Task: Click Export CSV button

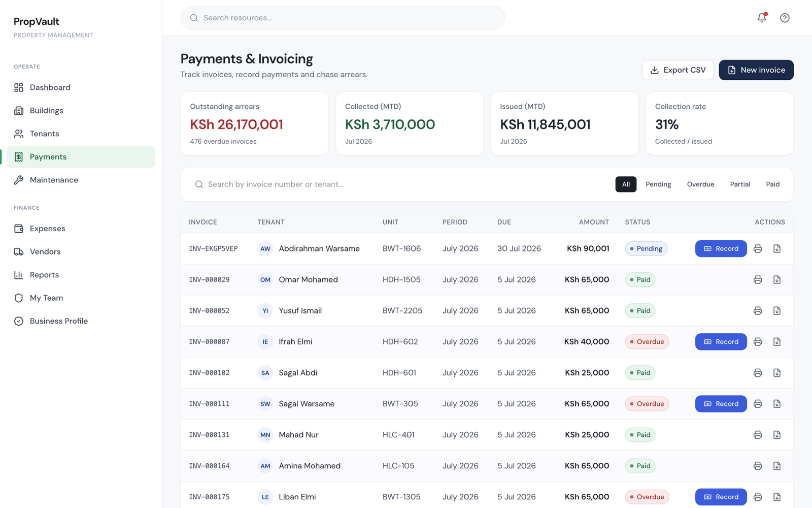Action: [678, 70]
